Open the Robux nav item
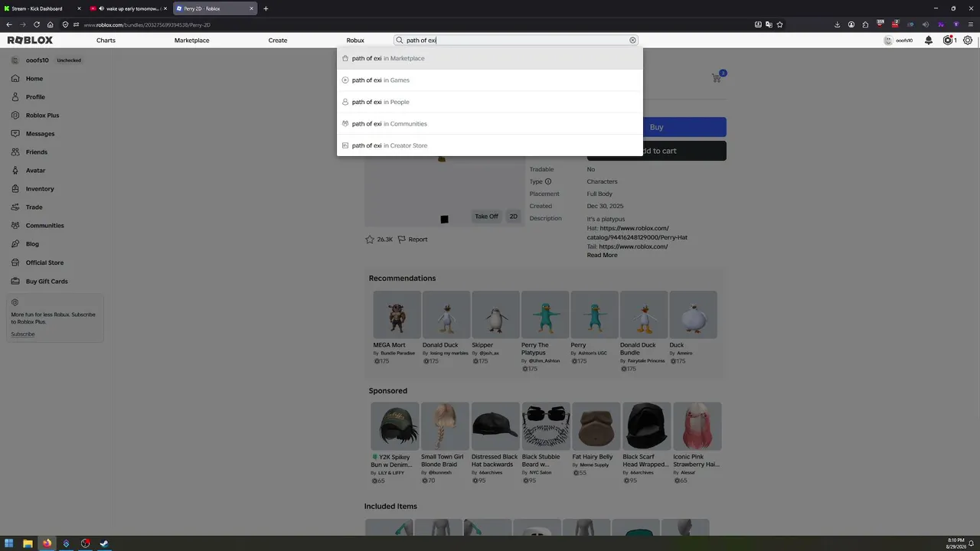 point(355,40)
